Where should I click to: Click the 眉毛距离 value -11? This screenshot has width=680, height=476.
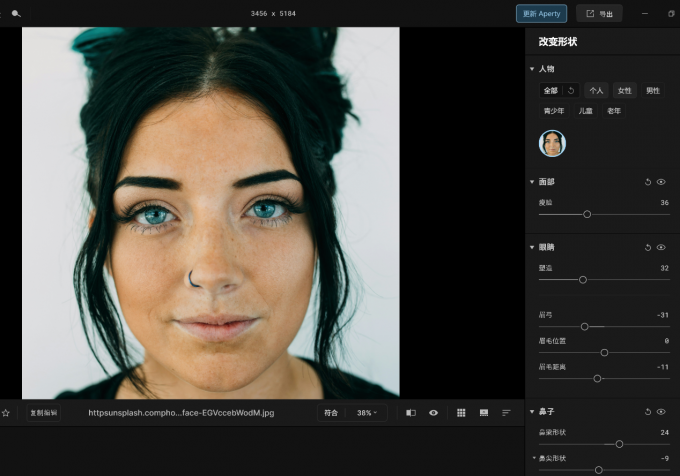tap(663, 367)
